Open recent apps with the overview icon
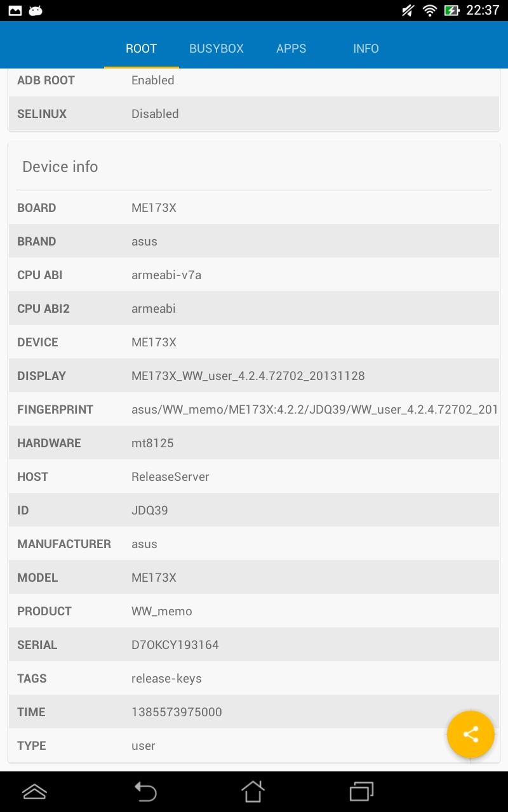508x812 pixels. pyautogui.click(x=361, y=792)
